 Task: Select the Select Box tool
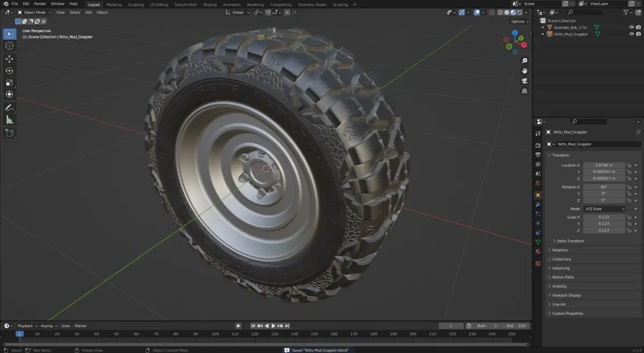(10, 34)
